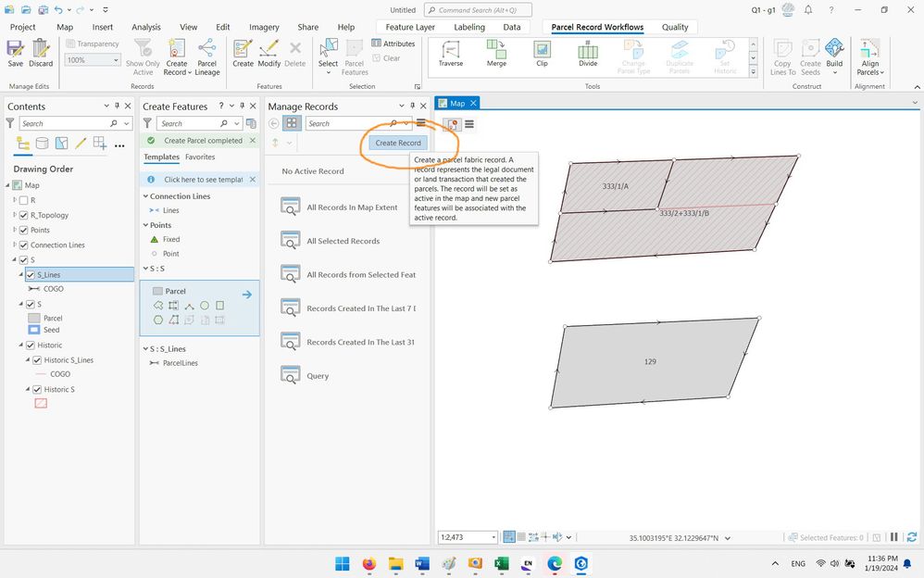Screen dimensions: 924x578
Task: Hide the Historic S_Lines layer
Action: tap(37, 359)
